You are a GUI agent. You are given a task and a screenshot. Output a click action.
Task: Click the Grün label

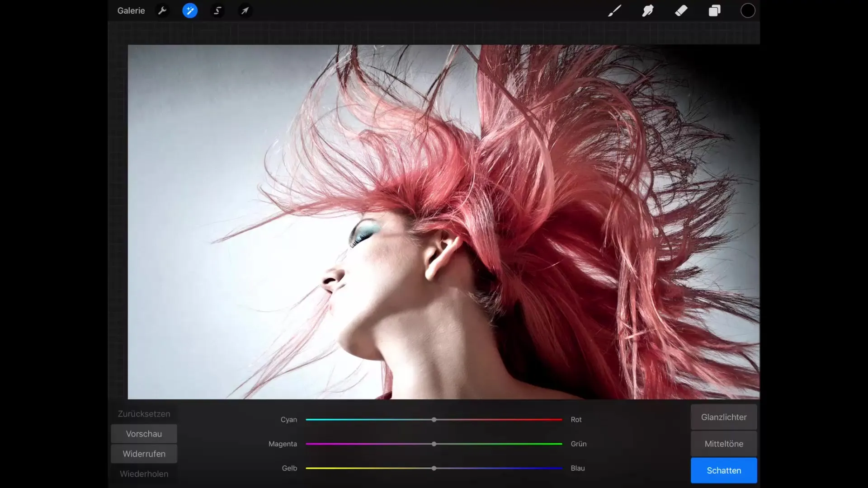click(x=579, y=444)
